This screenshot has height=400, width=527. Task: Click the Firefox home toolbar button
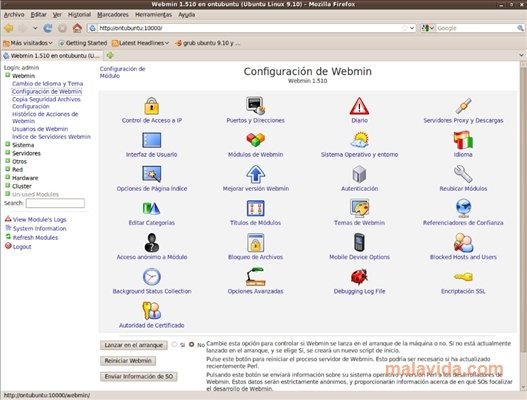point(77,28)
